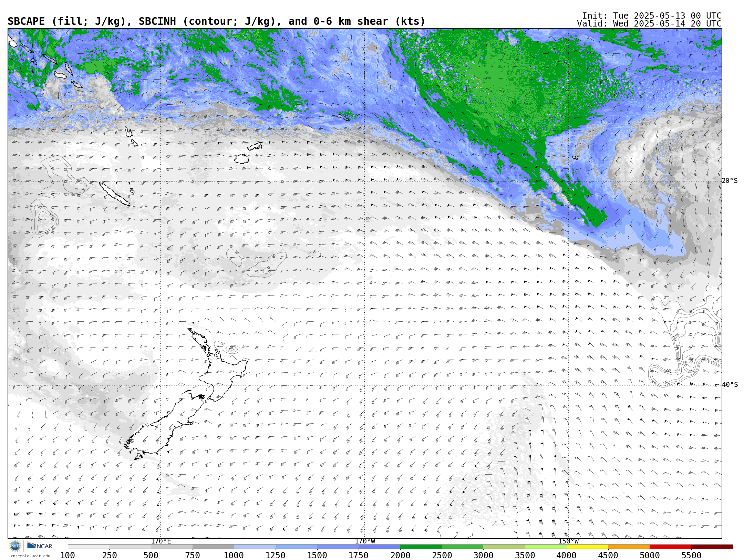Pick the dark green 2000-2500 colorbar swatch
The width and height of the screenshot is (744, 560).
(x=421, y=547)
